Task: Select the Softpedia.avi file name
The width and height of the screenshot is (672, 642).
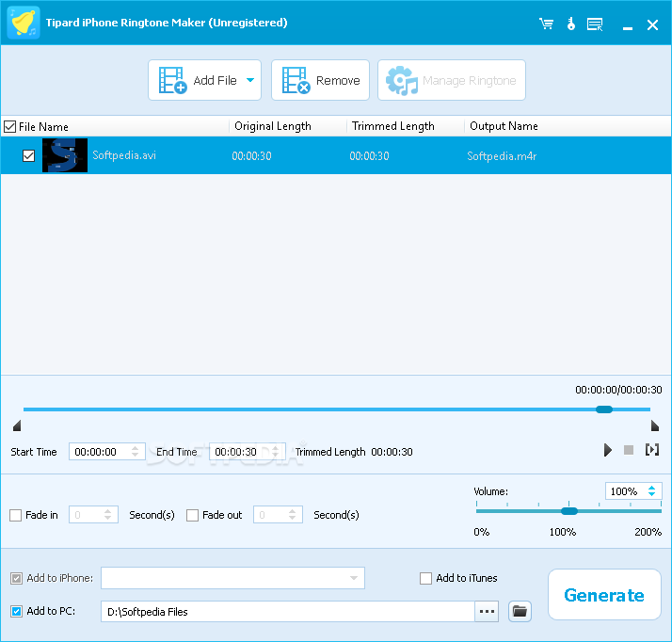Action: 124,155
